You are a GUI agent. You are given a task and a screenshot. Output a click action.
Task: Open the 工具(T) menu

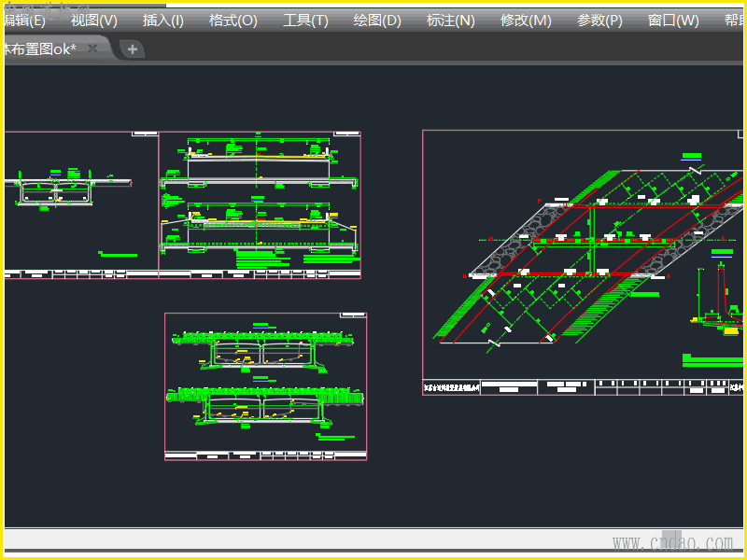pos(305,21)
